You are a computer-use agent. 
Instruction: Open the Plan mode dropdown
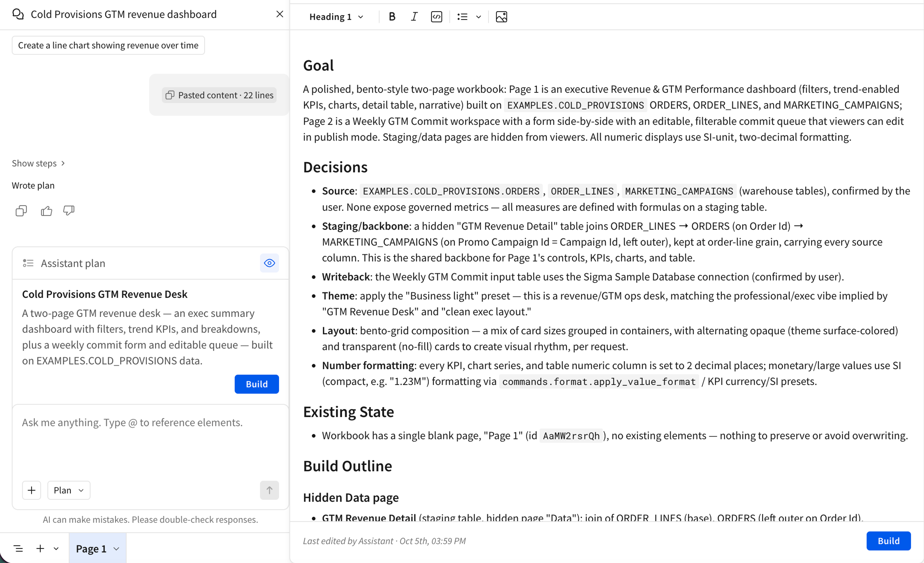tap(69, 490)
